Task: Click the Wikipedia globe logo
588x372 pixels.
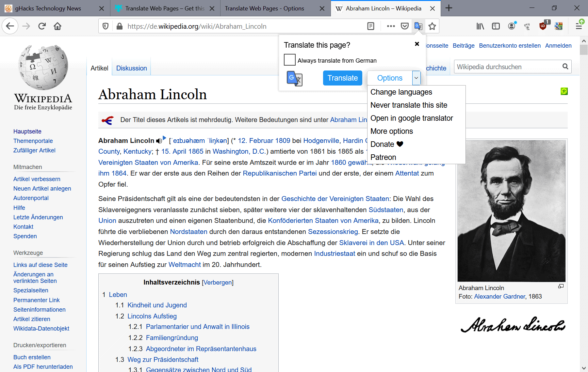Action: click(43, 67)
